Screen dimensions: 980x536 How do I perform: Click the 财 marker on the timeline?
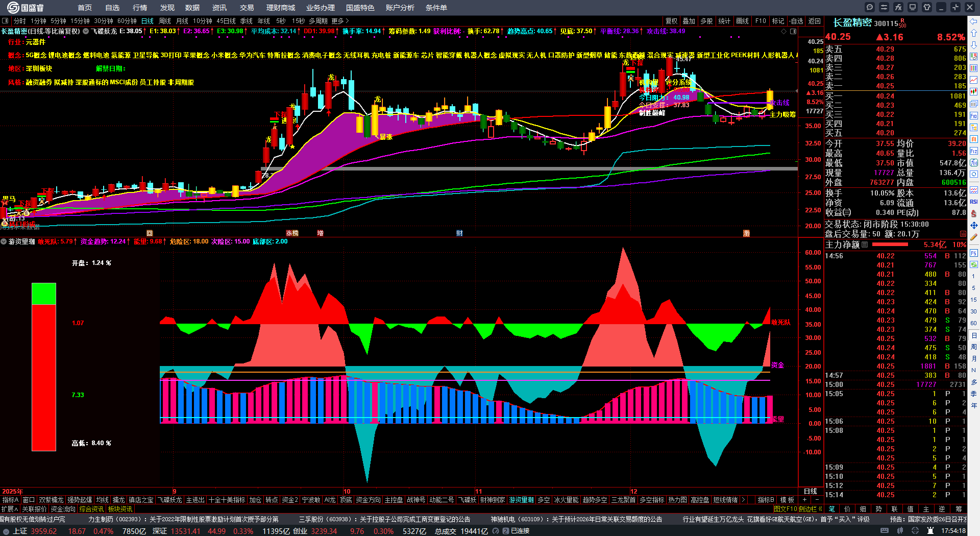(x=459, y=233)
